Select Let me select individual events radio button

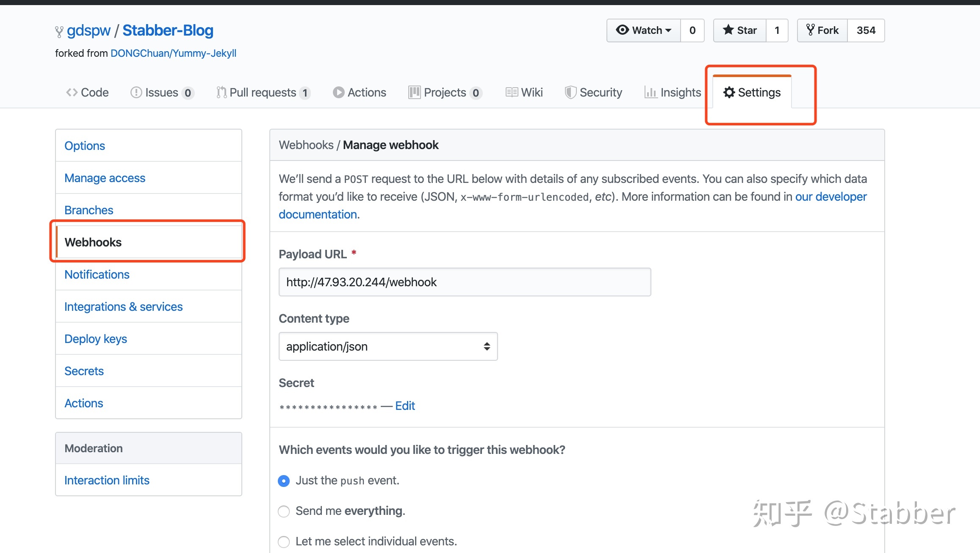[x=284, y=542]
